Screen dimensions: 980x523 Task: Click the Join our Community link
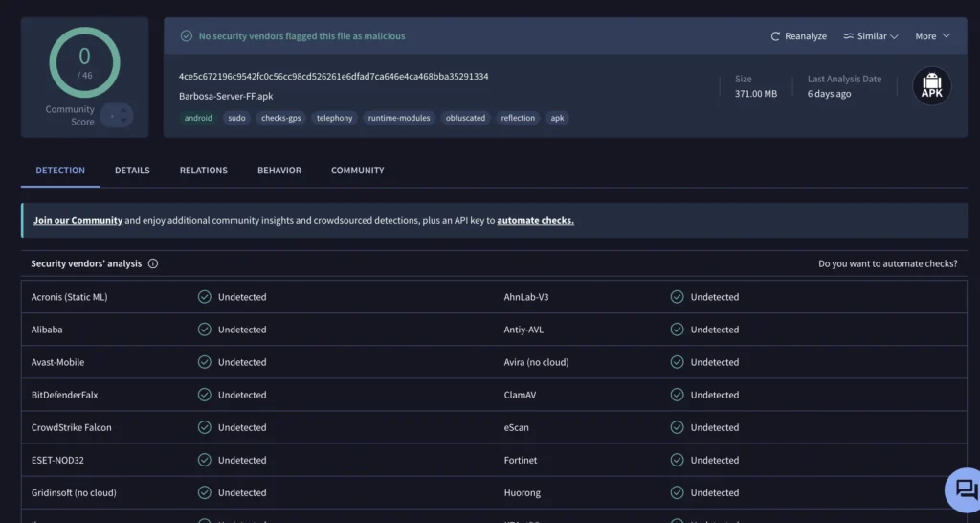78,221
